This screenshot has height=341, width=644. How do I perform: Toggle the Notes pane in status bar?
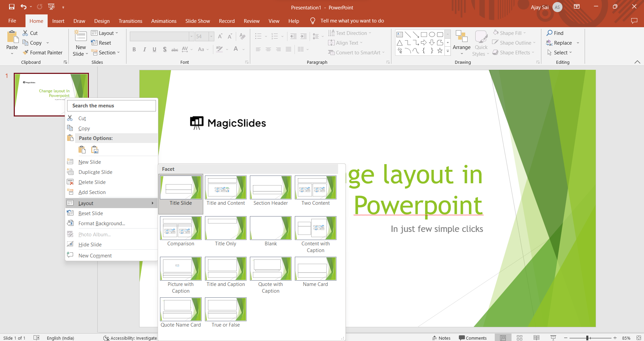441,338
